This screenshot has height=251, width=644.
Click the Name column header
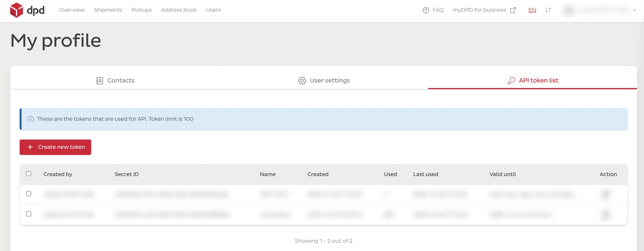(x=268, y=174)
